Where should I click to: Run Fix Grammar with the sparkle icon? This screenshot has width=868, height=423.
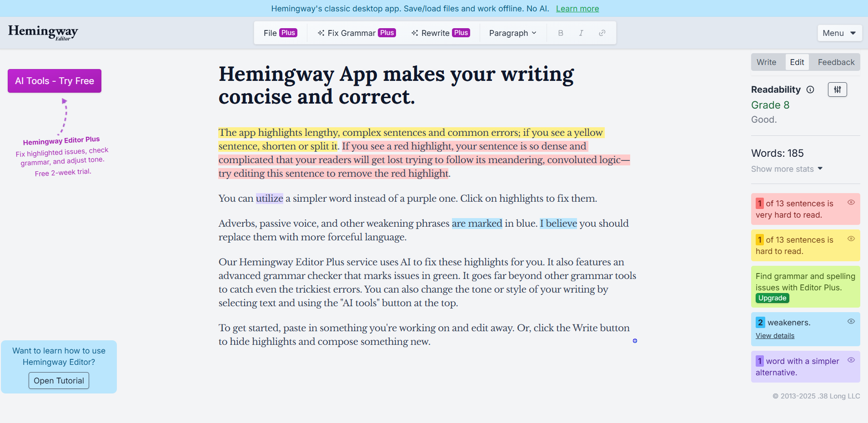point(356,33)
